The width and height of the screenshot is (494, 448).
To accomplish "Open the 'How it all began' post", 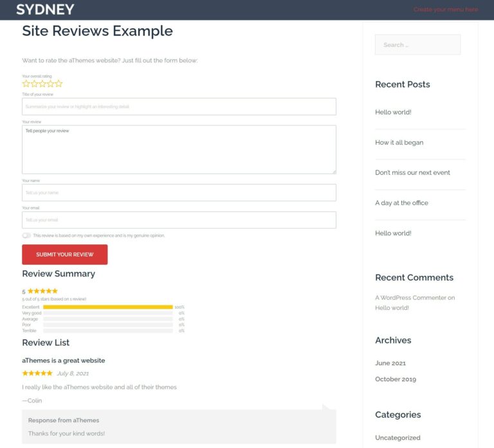I will point(399,143).
